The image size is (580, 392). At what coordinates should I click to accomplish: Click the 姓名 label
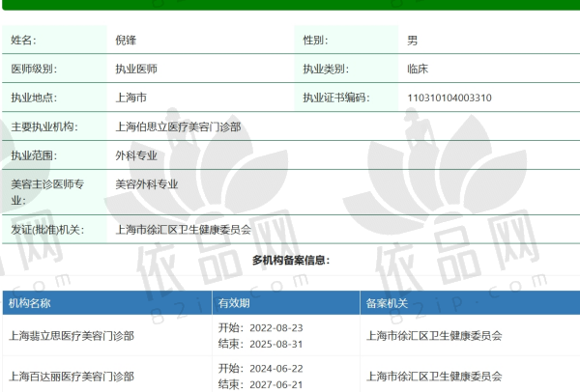pyautogui.click(x=23, y=40)
